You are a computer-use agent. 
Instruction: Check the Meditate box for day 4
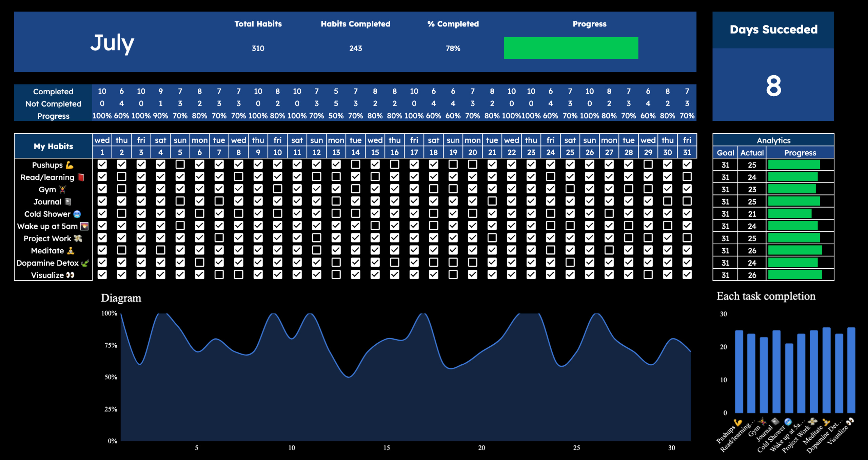click(161, 250)
